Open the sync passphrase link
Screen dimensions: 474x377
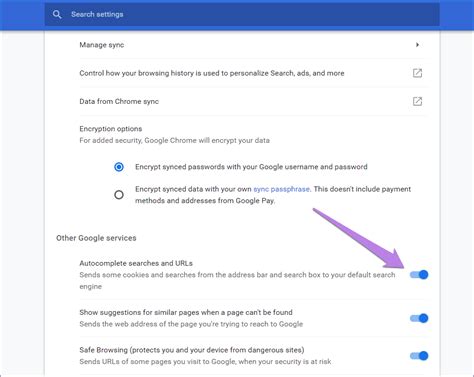[282, 189]
